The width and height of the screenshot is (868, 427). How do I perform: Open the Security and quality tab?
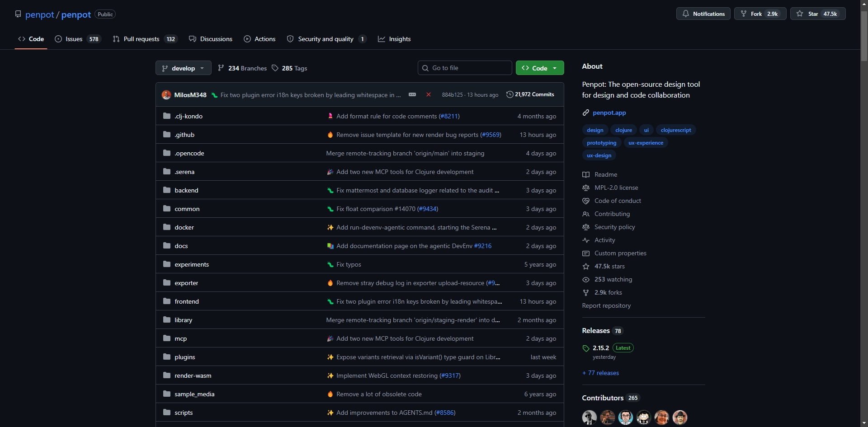tap(326, 39)
